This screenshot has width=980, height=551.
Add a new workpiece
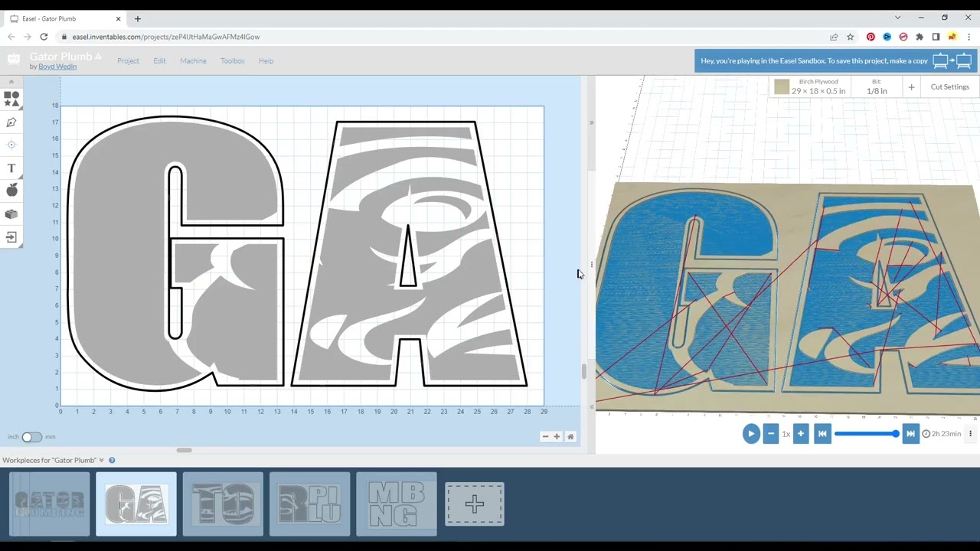475,504
